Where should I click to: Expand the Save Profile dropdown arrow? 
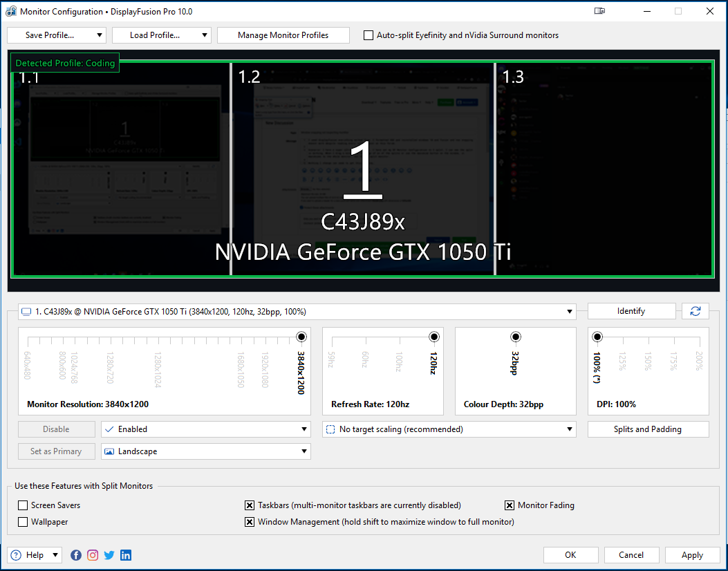tap(100, 35)
